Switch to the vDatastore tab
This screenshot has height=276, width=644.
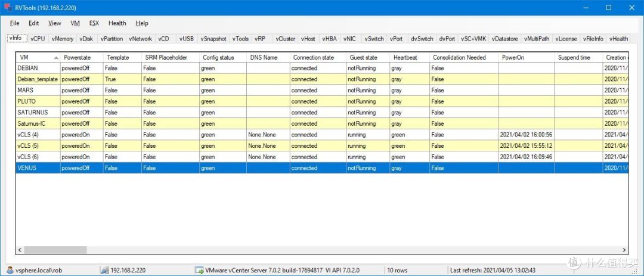(x=506, y=39)
